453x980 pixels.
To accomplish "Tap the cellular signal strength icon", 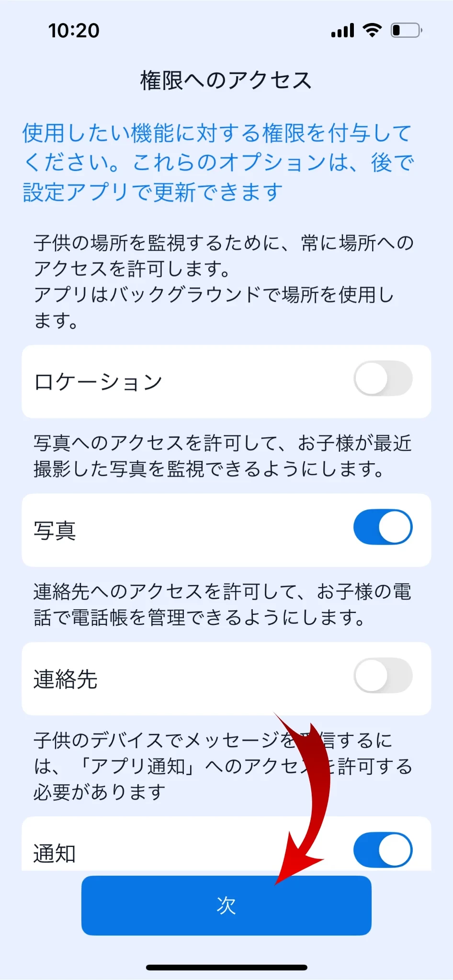I will [342, 31].
